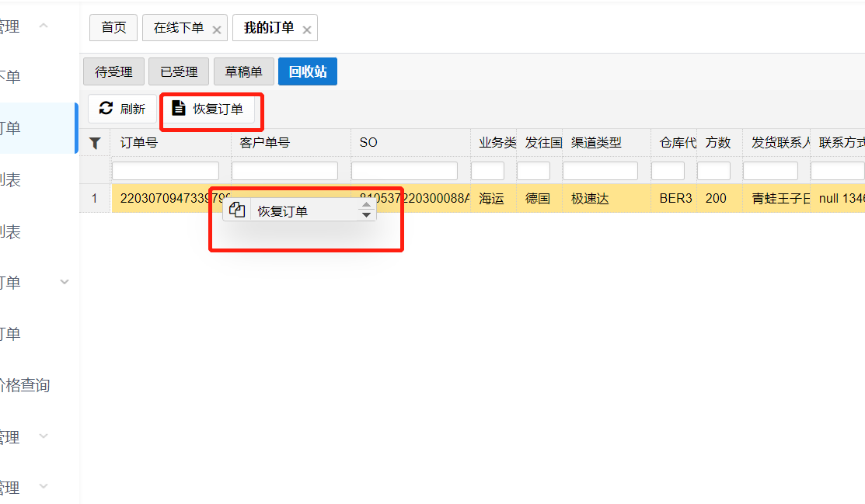Click the 客户单号 column header

(x=290, y=143)
